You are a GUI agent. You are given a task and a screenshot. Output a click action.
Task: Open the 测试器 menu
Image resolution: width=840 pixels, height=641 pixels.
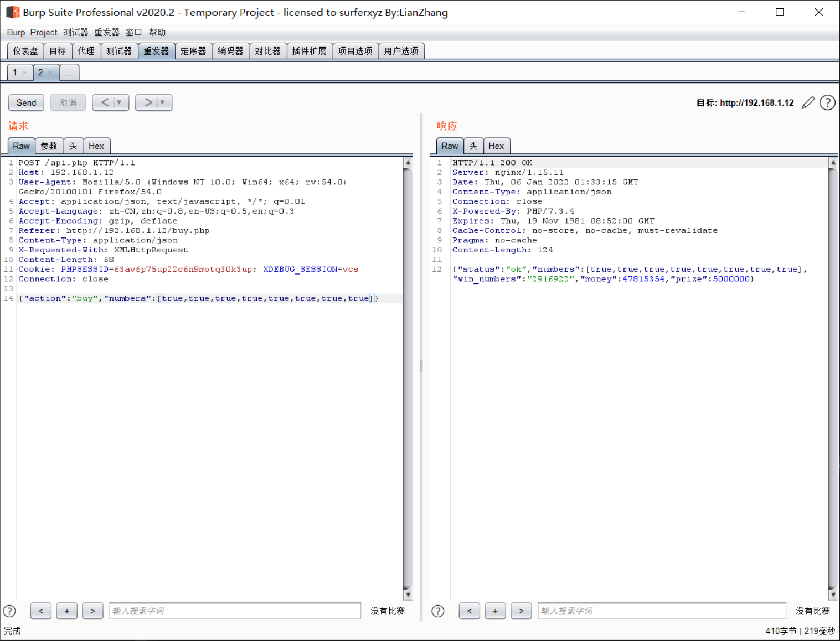[x=76, y=33]
